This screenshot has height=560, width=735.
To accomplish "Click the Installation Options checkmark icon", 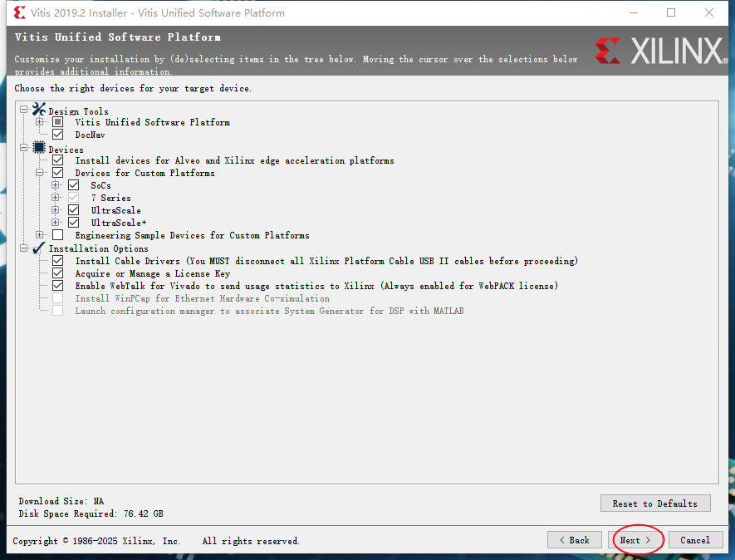I will 39,248.
